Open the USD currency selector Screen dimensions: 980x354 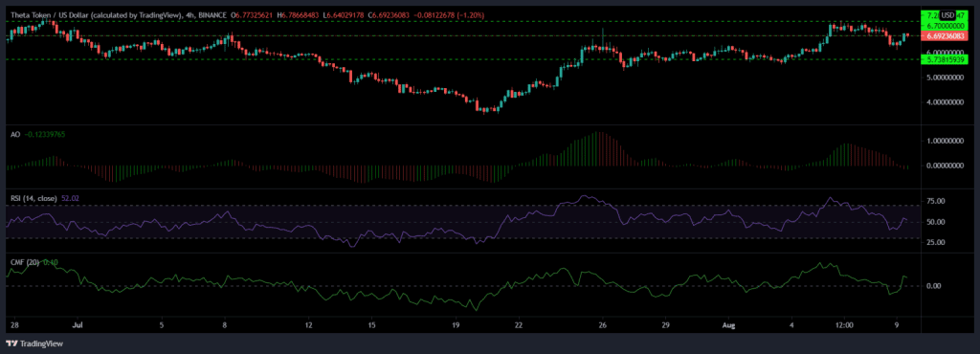tap(947, 14)
